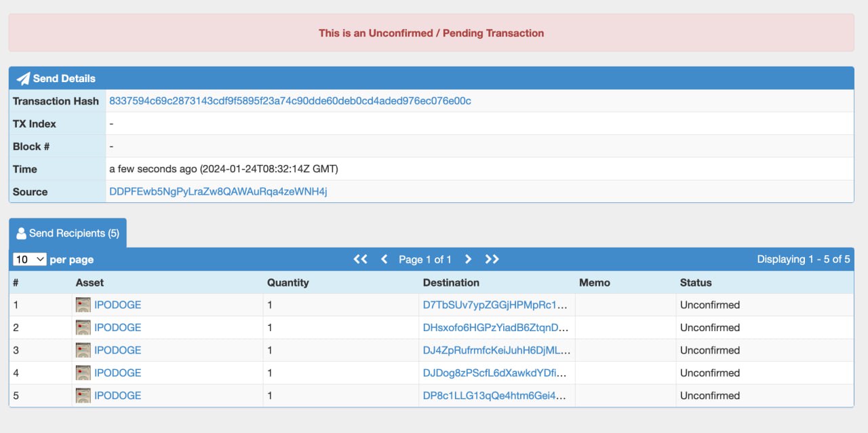Click the Quantity column header

click(x=288, y=282)
